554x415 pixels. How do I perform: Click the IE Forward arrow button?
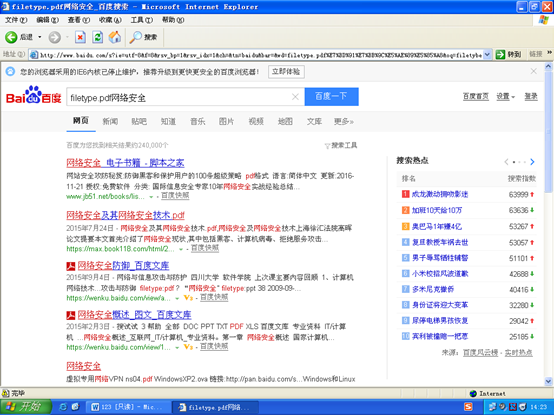pyautogui.click(x=54, y=37)
